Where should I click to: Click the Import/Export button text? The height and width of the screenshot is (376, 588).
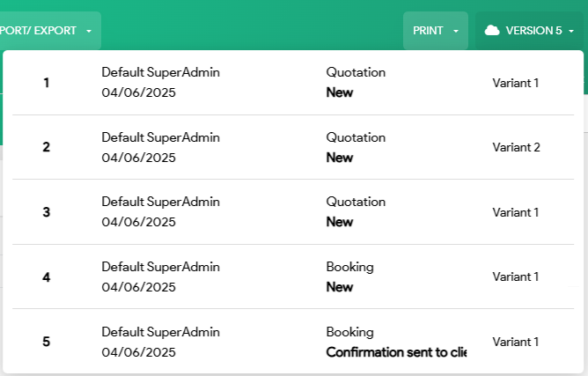[x=39, y=31]
